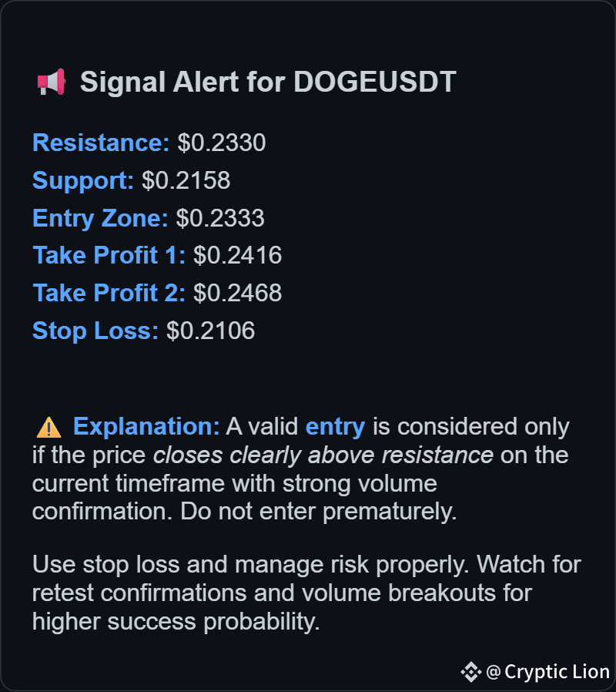Click the Support value $0.2158
The width and height of the screenshot is (616, 692).
[186, 180]
